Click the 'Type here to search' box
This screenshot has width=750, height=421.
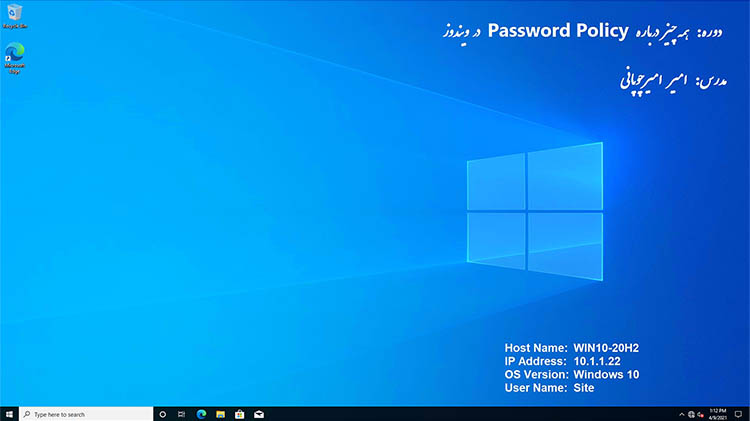[86, 414]
